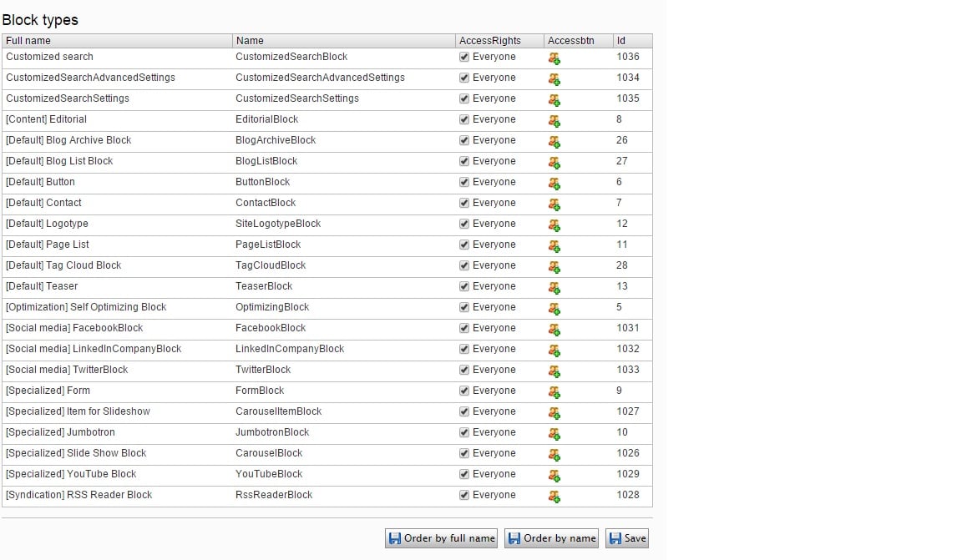Click '[Optimization] Self Optimizing Block' text
Viewport: 962px width, 560px height.
click(x=86, y=306)
